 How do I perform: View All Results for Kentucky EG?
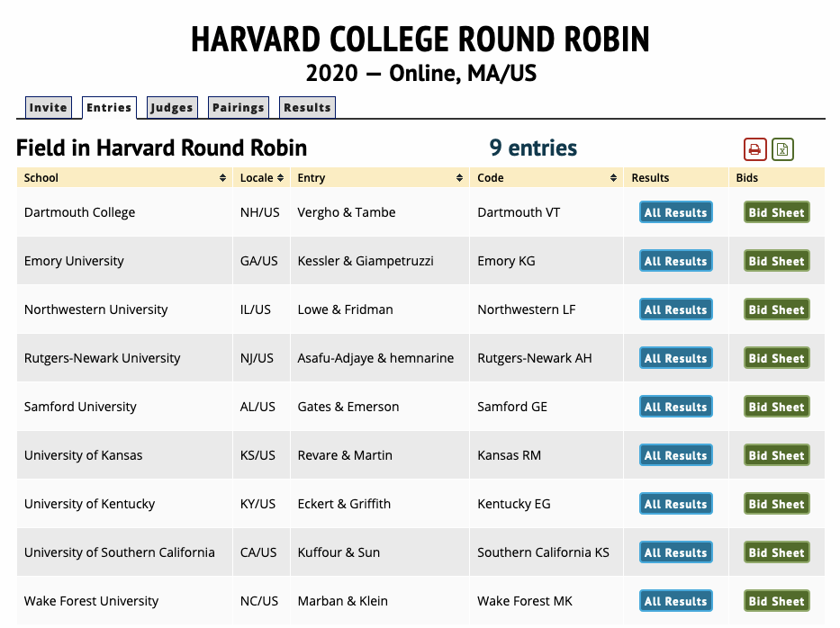click(675, 504)
